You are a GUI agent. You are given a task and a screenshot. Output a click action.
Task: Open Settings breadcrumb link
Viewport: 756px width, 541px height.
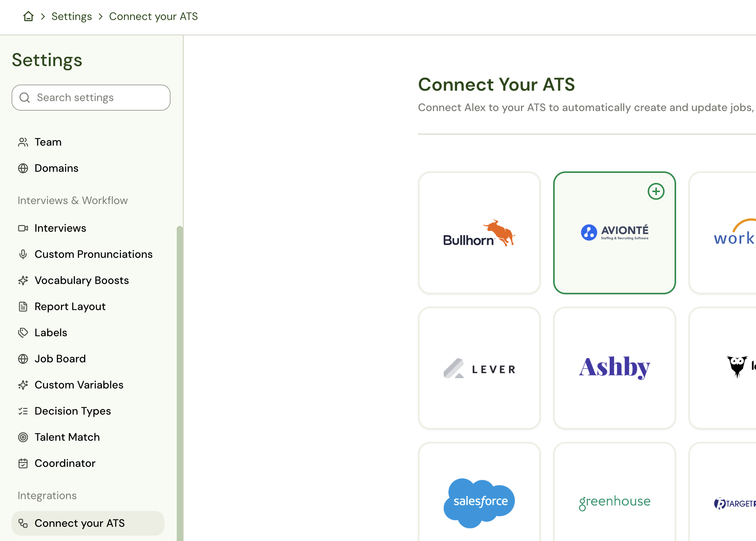tap(71, 17)
